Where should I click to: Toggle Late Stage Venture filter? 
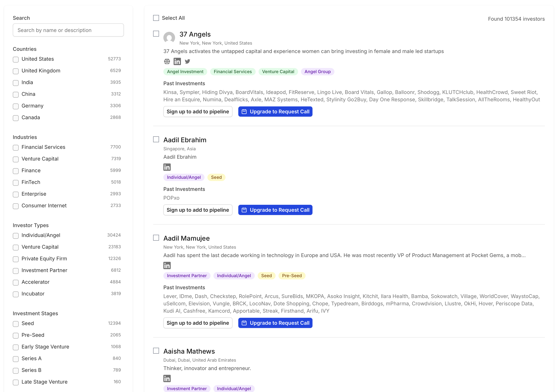click(16, 382)
